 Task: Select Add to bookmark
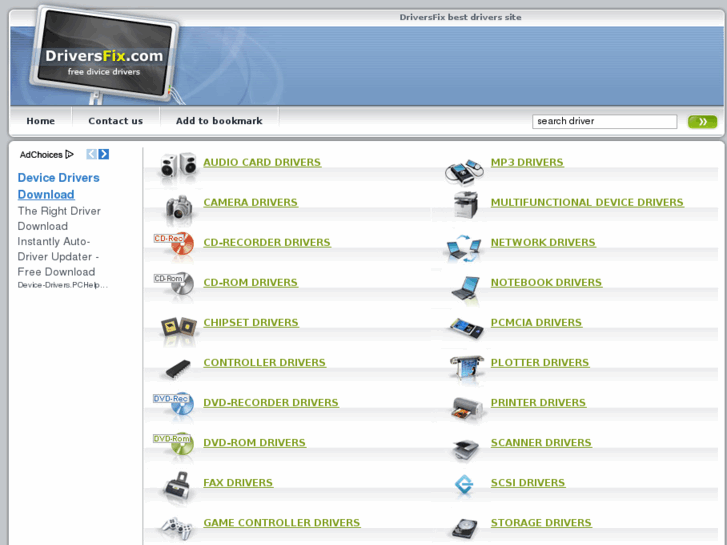click(x=219, y=121)
